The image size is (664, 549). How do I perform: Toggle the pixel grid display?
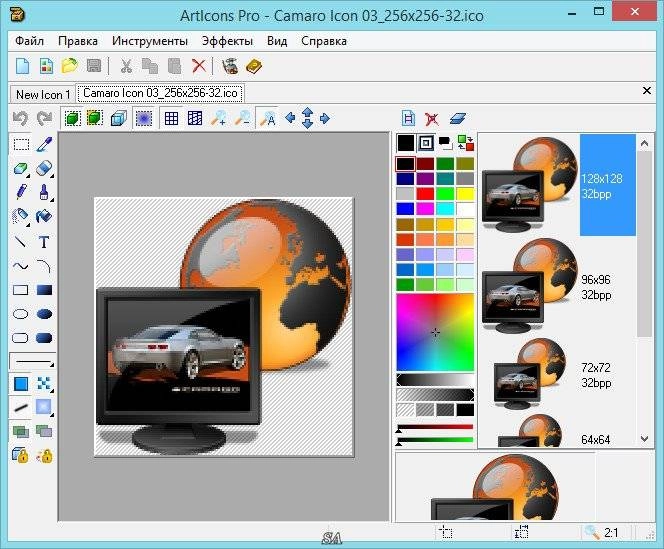point(171,119)
